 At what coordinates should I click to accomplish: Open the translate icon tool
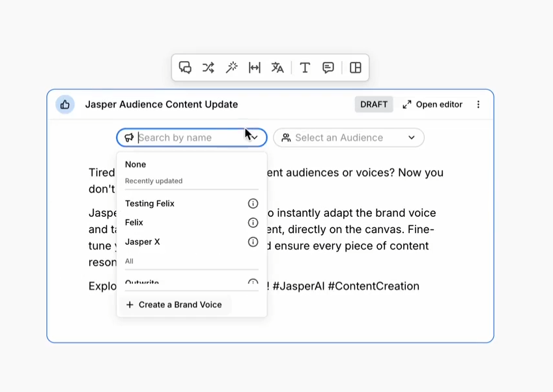point(277,68)
